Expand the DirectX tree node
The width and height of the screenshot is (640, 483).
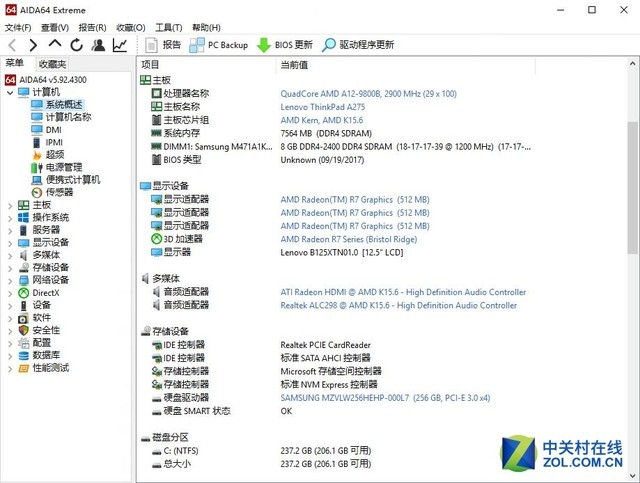pyautogui.click(x=9, y=292)
